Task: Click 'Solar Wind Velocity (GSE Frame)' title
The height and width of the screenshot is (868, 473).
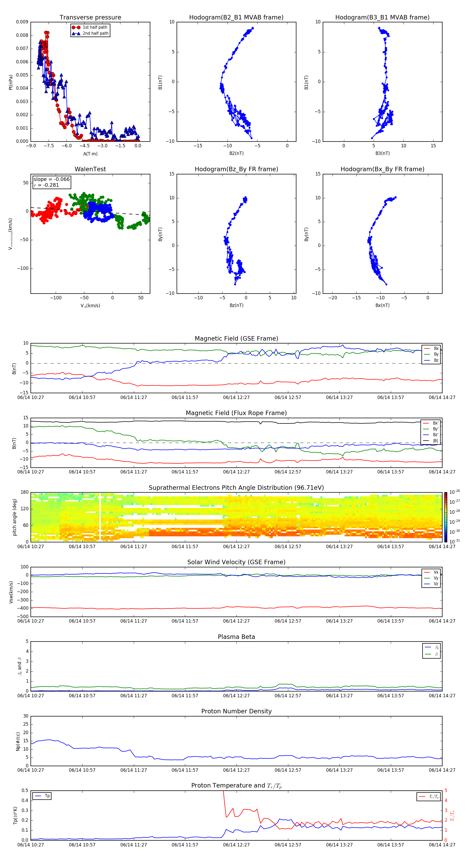Action: tap(236, 562)
